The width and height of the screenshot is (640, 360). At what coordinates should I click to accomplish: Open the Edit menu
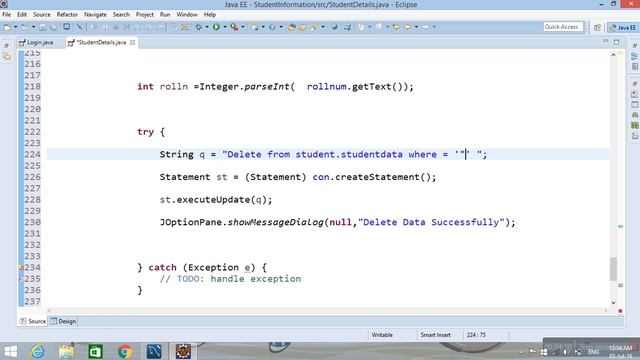click(22, 14)
